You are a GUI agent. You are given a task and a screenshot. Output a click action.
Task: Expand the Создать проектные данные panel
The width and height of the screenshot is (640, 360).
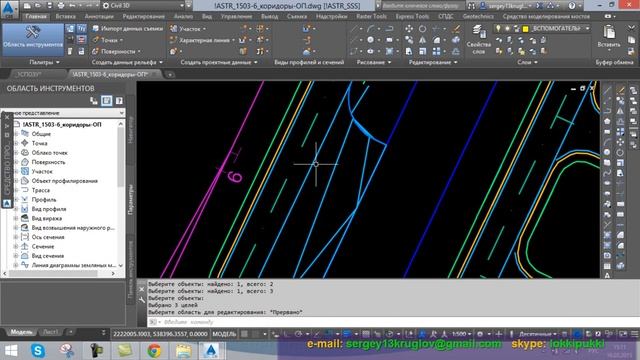click(x=219, y=62)
